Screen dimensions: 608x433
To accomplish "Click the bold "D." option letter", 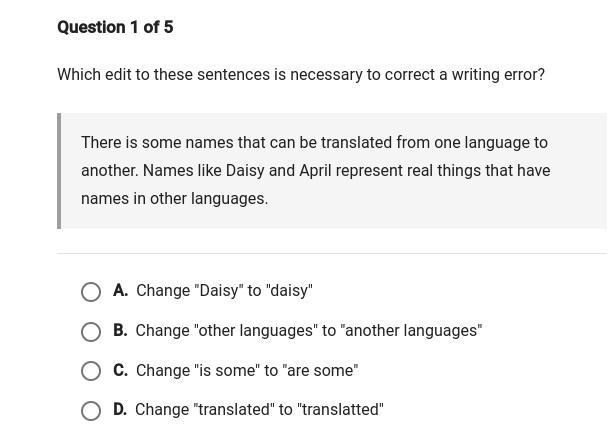I will coord(120,410).
